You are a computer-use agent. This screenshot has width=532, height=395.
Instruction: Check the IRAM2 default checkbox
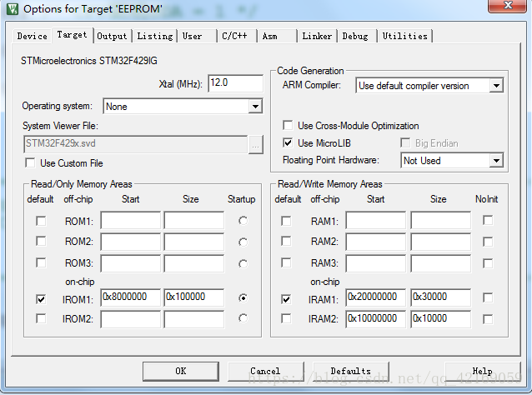tap(286, 318)
